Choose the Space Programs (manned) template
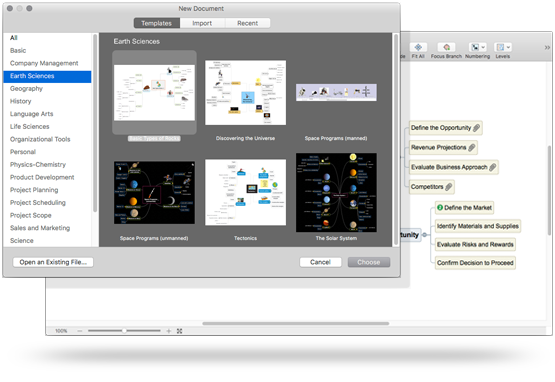The width and height of the screenshot is (555, 382). pyautogui.click(x=336, y=92)
